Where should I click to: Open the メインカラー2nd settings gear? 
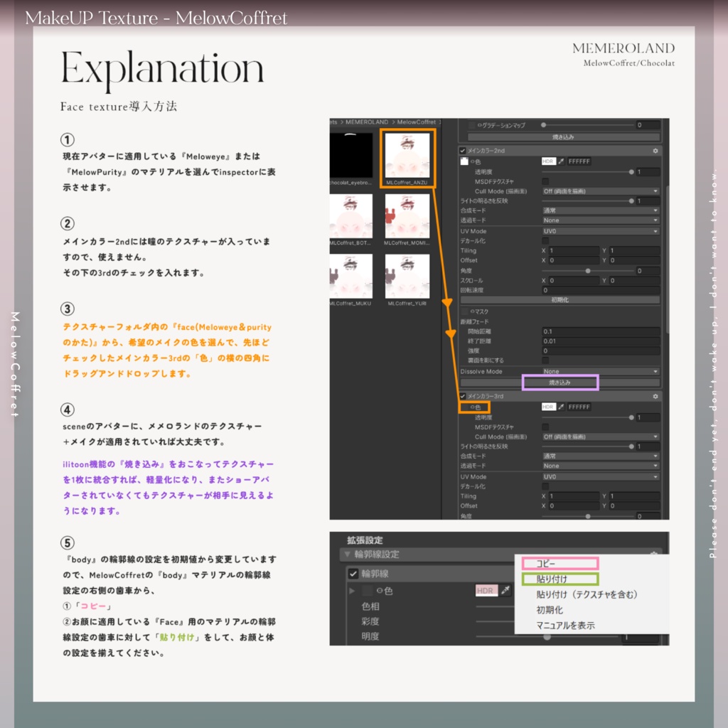click(x=655, y=151)
